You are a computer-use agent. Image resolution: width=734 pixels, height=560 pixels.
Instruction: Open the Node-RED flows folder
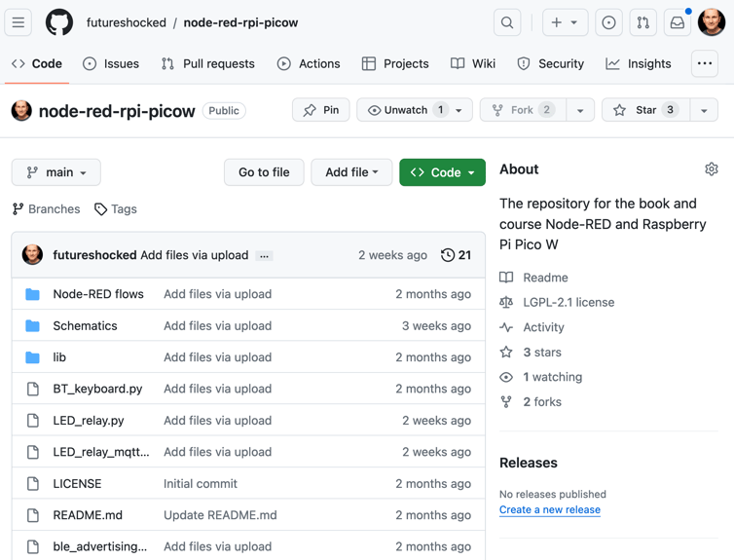[x=98, y=294]
